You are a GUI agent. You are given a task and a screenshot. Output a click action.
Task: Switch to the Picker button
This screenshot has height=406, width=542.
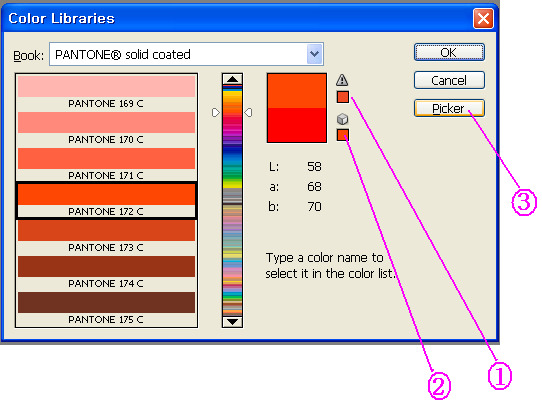tap(449, 108)
